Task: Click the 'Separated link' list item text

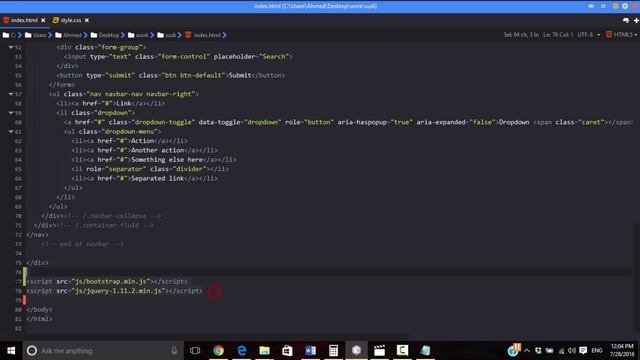Action: click(x=158, y=178)
